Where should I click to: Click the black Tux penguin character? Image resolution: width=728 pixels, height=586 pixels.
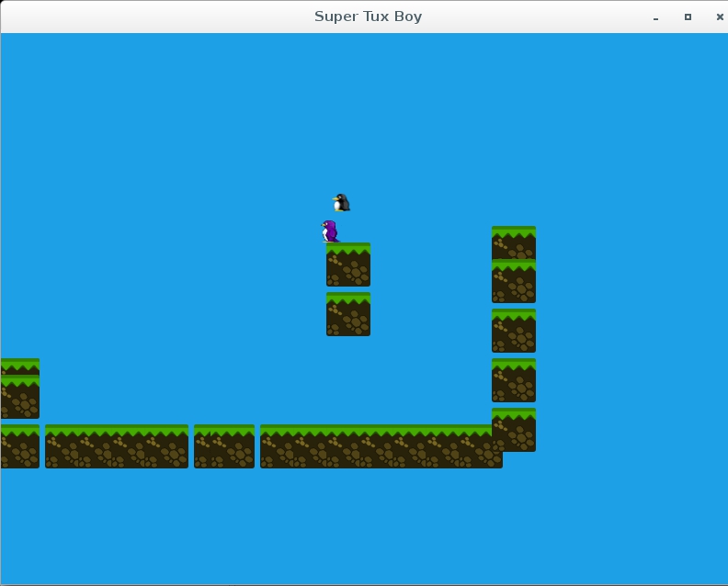(x=341, y=203)
